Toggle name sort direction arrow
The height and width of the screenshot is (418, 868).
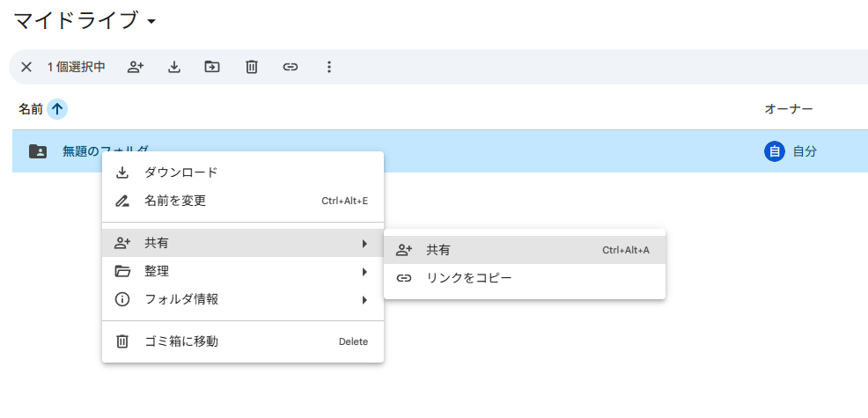click(x=57, y=109)
